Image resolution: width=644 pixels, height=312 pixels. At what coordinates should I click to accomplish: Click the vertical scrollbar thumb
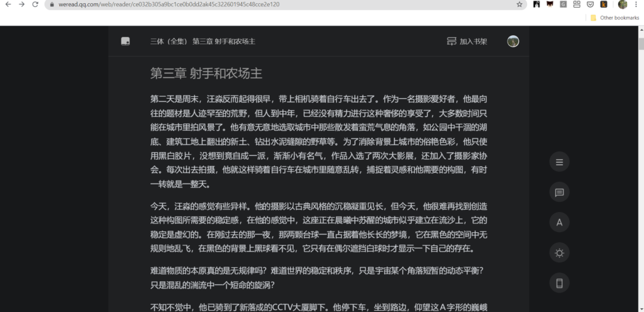(641, 43)
